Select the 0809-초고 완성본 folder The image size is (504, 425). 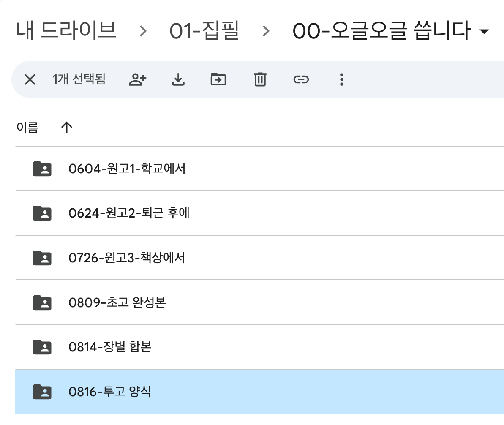pyautogui.click(x=260, y=302)
